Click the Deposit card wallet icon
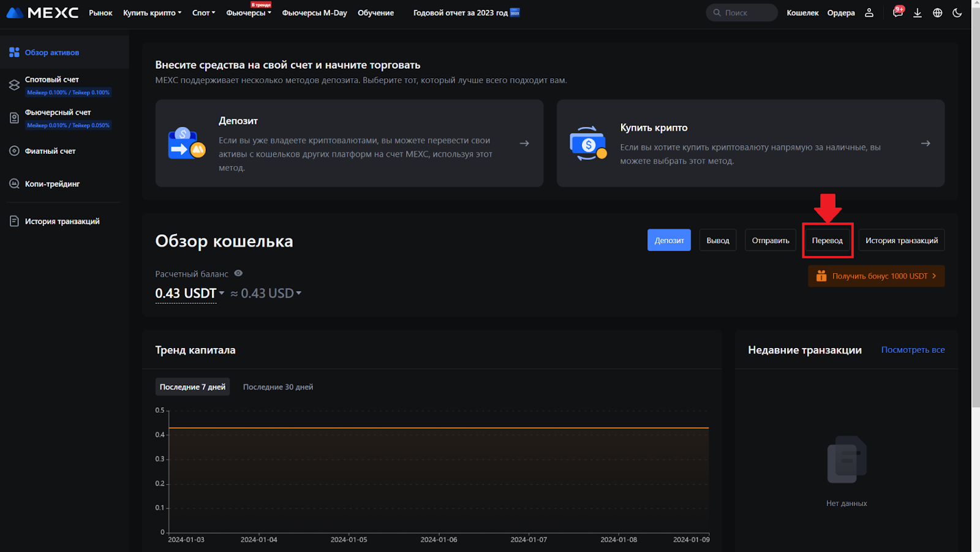 coord(186,143)
